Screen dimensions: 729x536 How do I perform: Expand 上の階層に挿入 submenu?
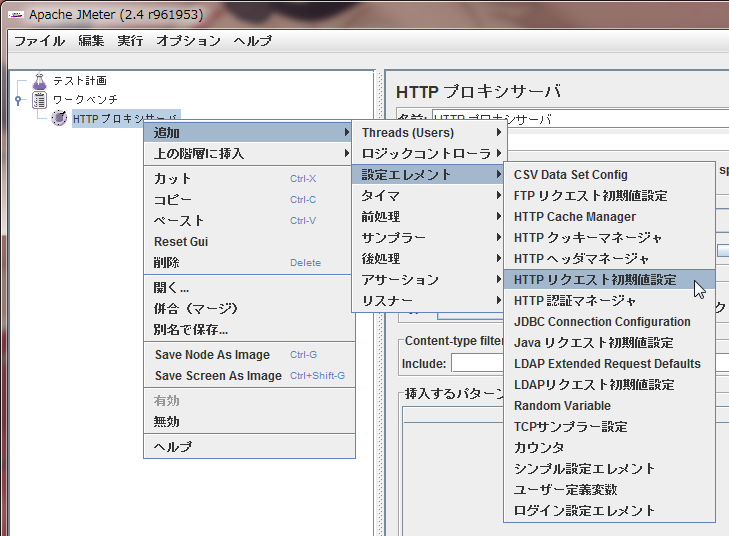click(249, 153)
